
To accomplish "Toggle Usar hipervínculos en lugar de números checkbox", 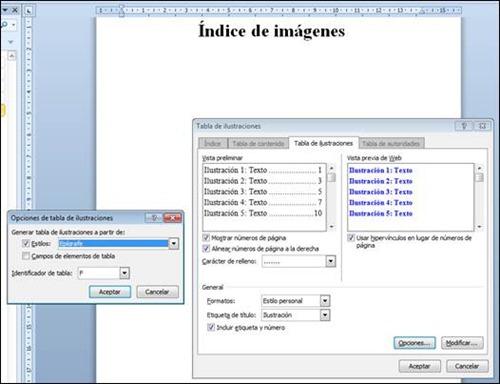I will (x=351, y=238).
